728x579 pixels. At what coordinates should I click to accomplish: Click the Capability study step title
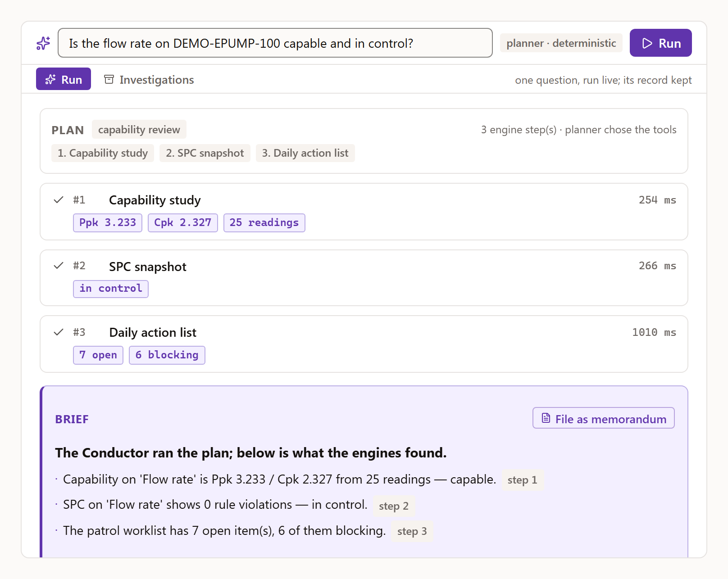click(x=155, y=200)
